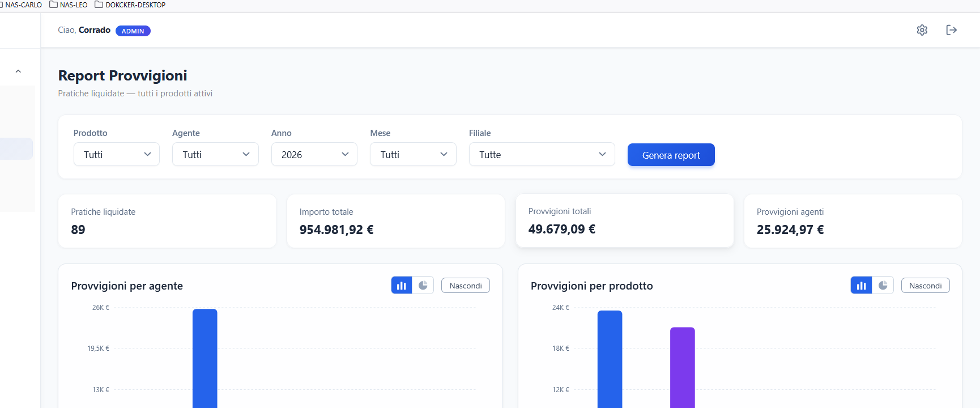Open the NAS-LEO bookmark folder
Screen dimensions: 980x408
tap(69, 5)
